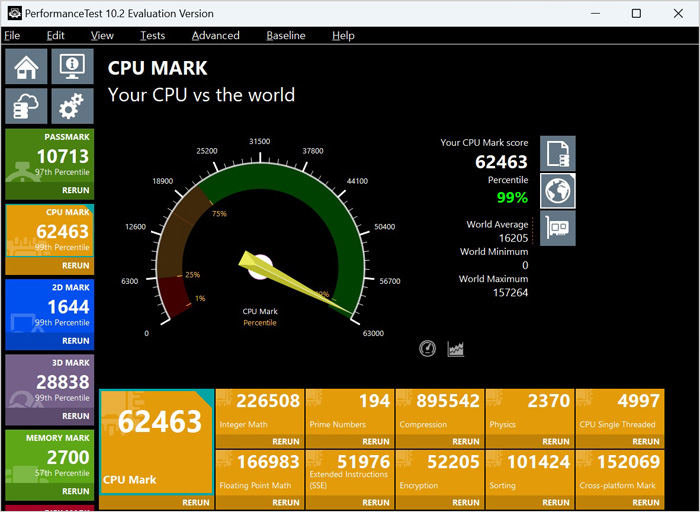Screen dimensions: 700x512
Task: Select the large CPU Mark 62463 result tile
Action: [x=156, y=442]
